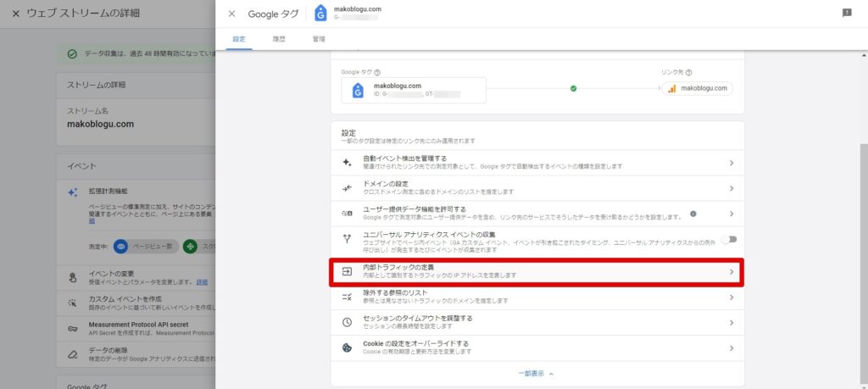Click the green check icon in data collection banner
This screenshot has height=389, width=868.
72,54
